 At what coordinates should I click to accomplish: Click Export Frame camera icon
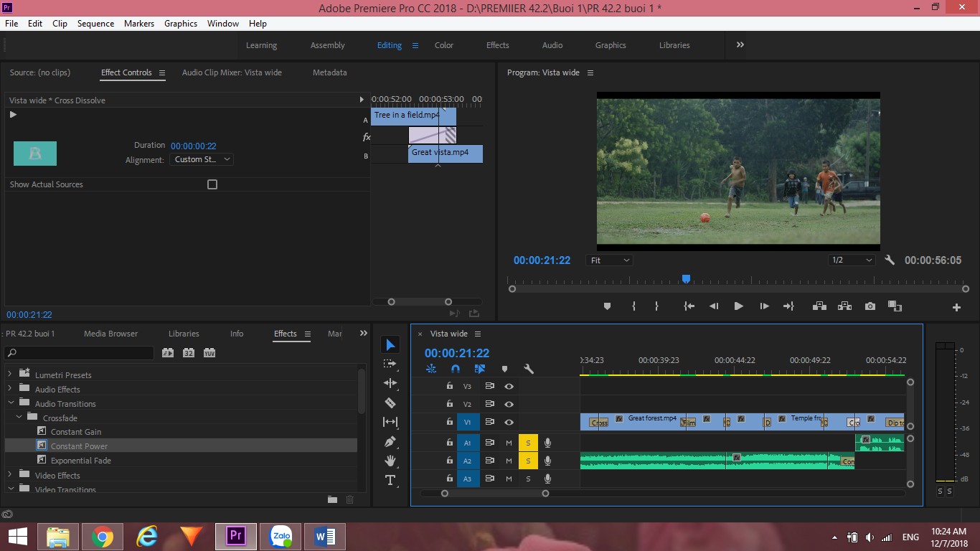(x=870, y=306)
